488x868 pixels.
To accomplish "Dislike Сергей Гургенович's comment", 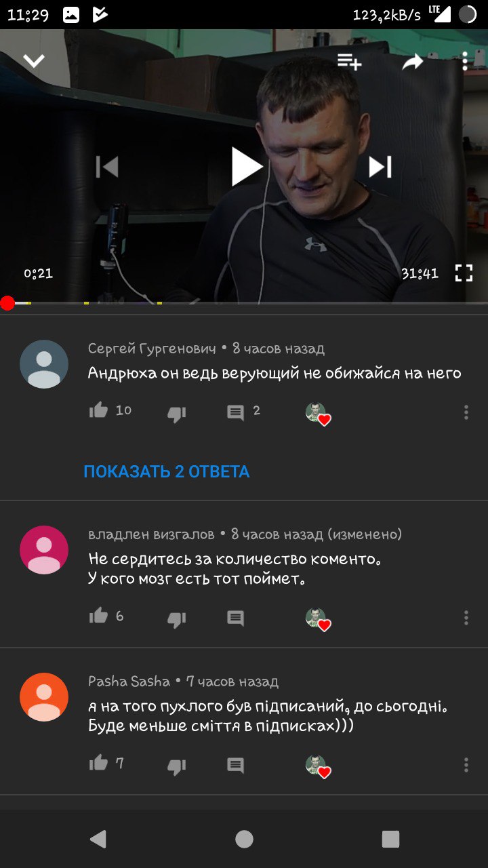I will [177, 413].
